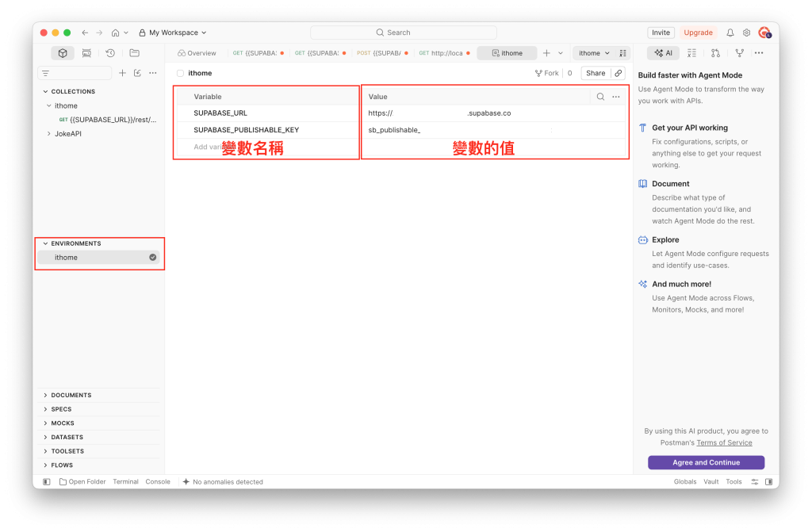Toggle the left sidebar from status bar
This screenshot has width=812, height=532.
click(x=47, y=482)
